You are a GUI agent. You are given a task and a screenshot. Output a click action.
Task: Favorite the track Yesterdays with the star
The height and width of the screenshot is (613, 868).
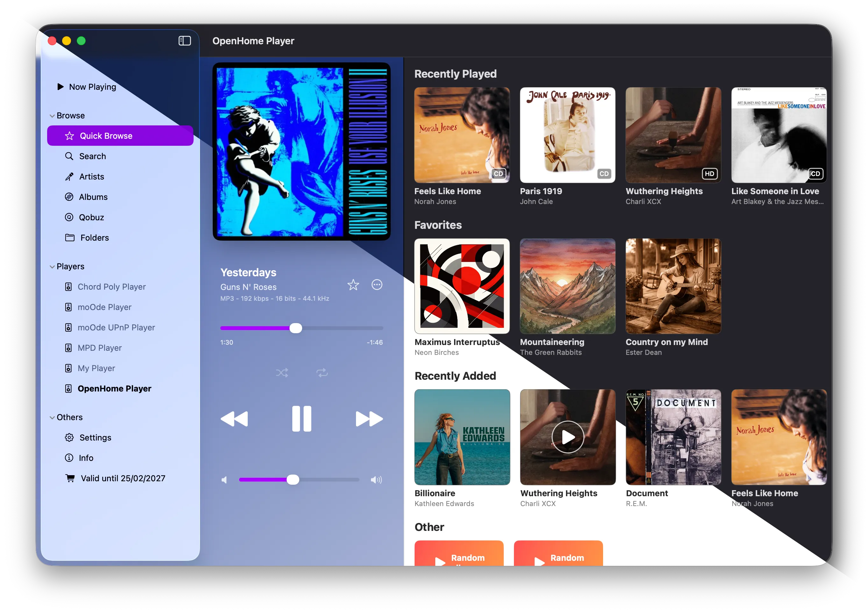coord(353,285)
